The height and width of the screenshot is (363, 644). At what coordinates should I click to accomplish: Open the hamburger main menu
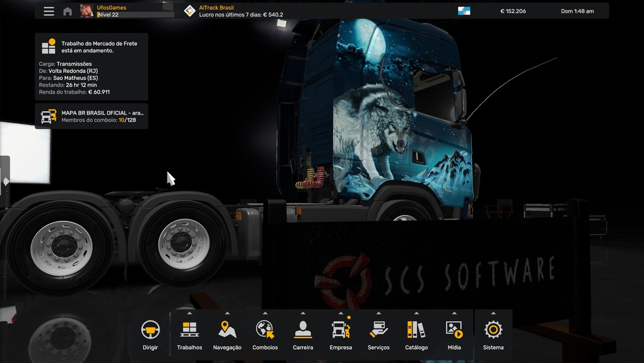point(49,11)
